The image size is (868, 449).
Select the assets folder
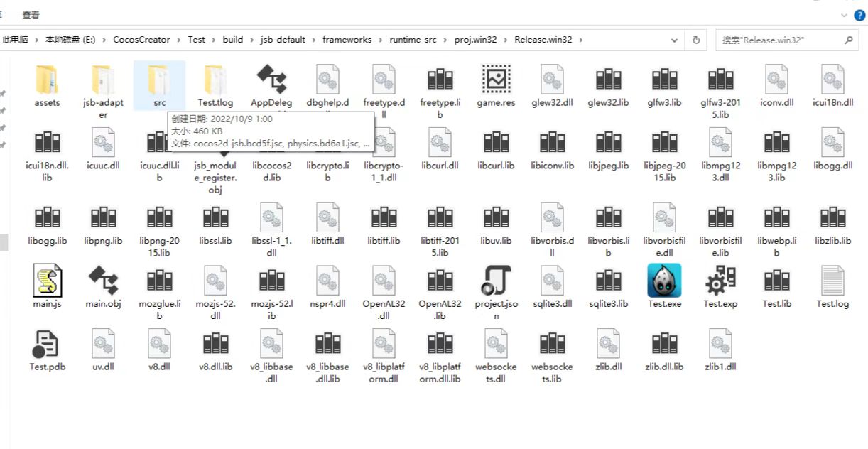[x=47, y=86]
